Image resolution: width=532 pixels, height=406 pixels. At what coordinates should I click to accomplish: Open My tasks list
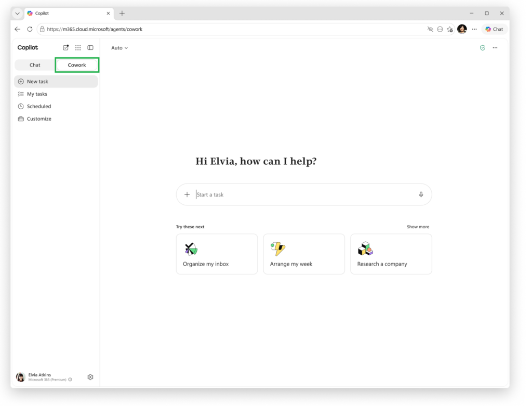click(x=56, y=94)
